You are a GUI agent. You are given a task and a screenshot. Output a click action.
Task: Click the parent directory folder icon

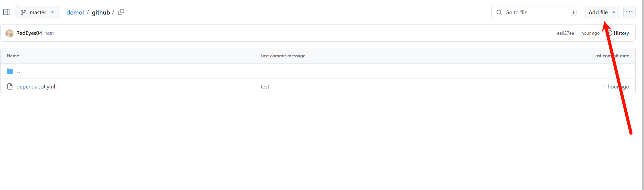click(x=10, y=71)
